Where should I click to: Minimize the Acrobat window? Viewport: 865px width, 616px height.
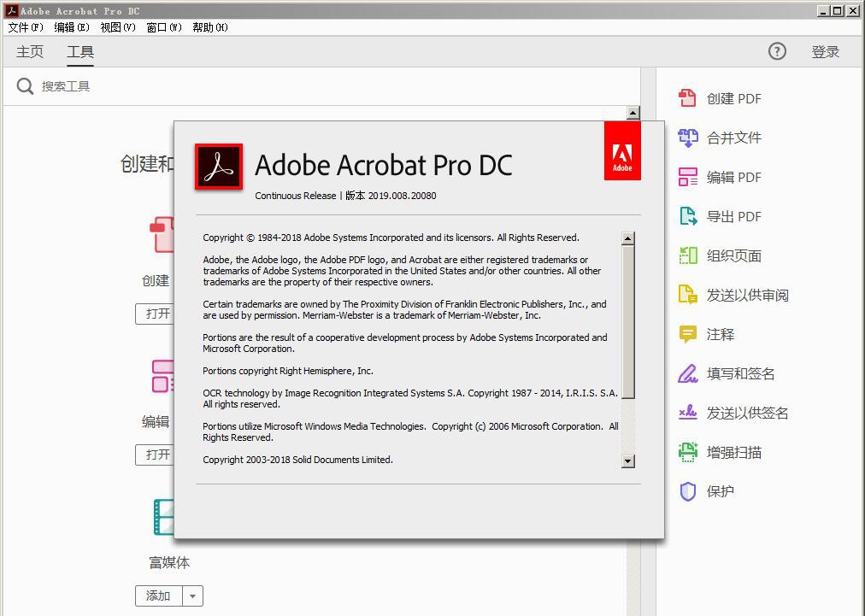(824, 10)
